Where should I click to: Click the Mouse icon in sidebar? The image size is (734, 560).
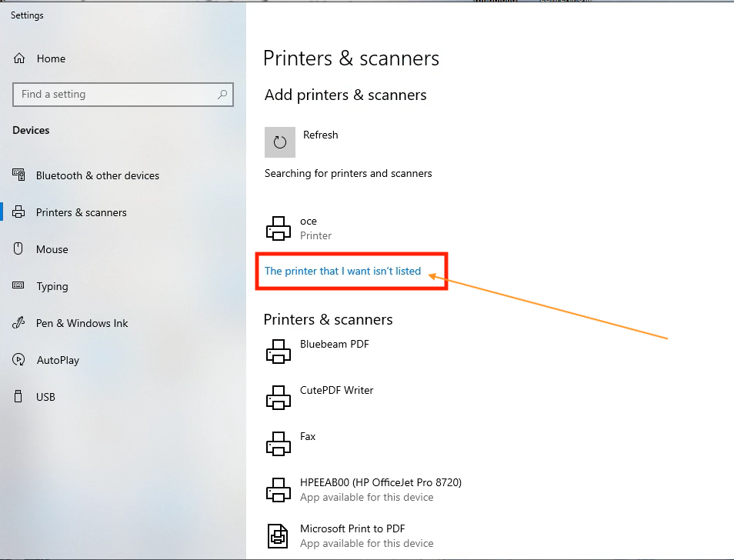[18, 248]
